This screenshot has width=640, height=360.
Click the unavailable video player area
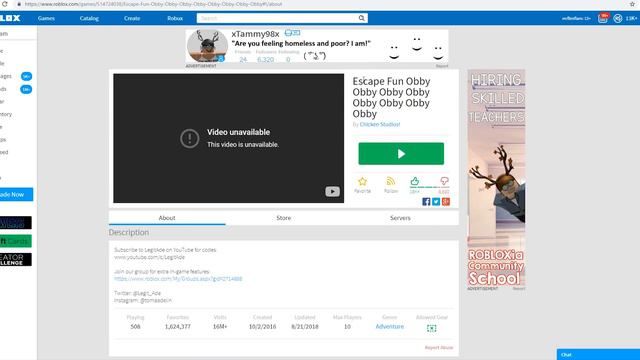pyautogui.click(x=229, y=138)
